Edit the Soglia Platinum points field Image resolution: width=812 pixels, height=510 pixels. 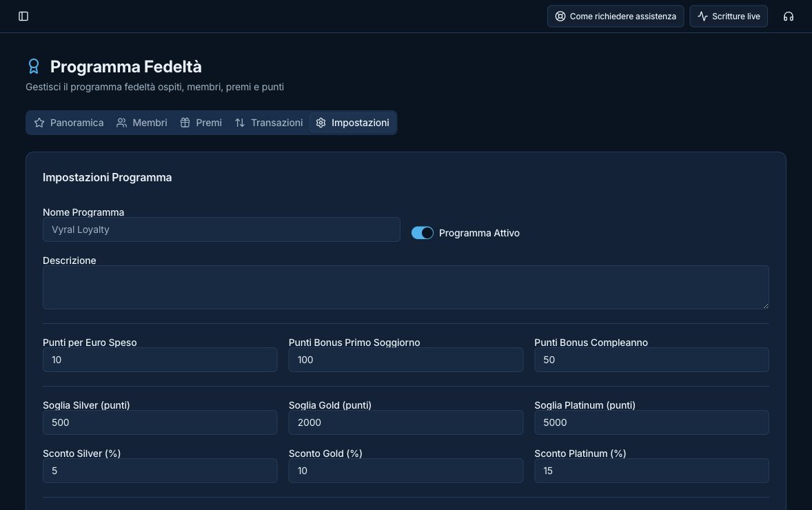point(651,422)
